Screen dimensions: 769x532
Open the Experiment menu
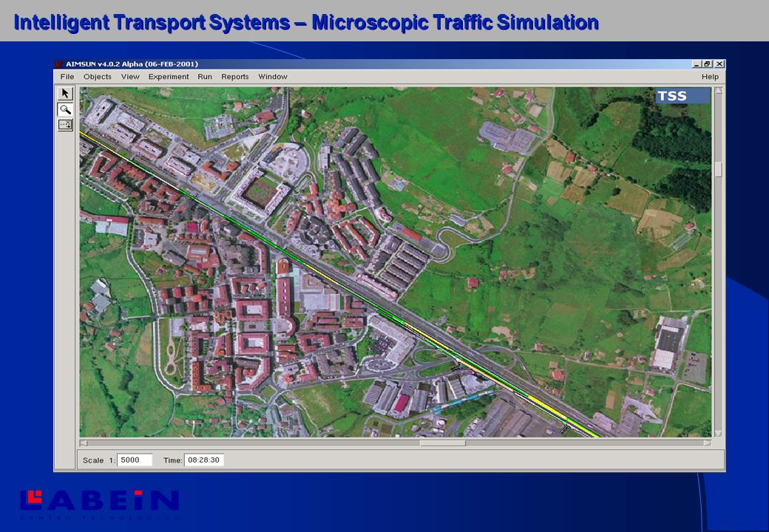169,76
